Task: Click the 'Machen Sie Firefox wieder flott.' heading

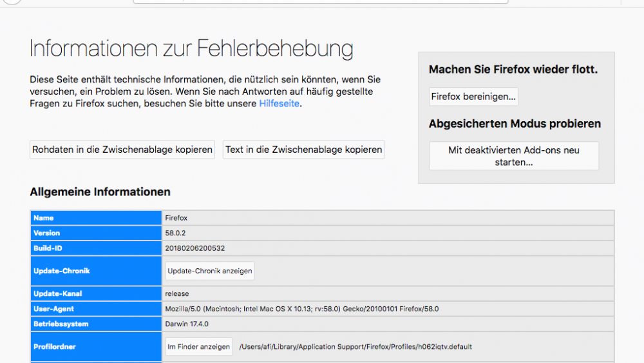Action: click(513, 70)
